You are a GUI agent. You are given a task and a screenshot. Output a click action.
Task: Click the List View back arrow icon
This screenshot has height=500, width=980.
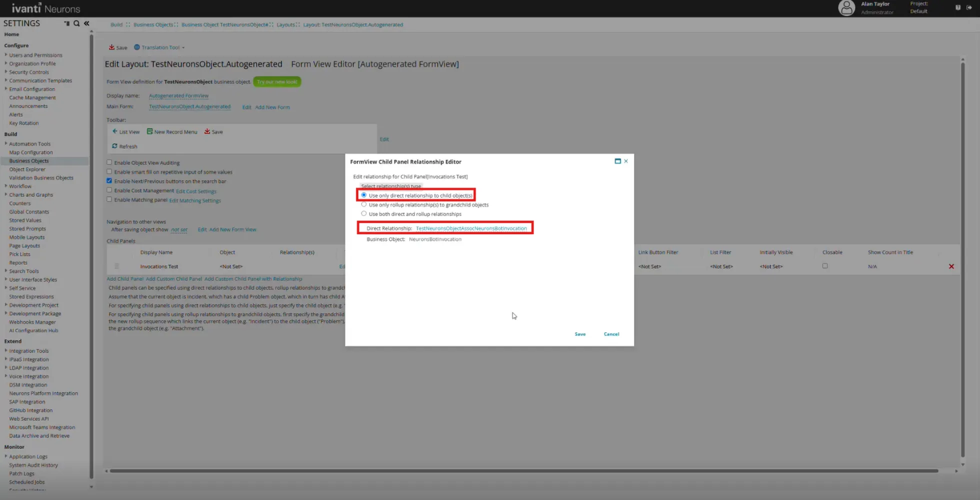114,131
